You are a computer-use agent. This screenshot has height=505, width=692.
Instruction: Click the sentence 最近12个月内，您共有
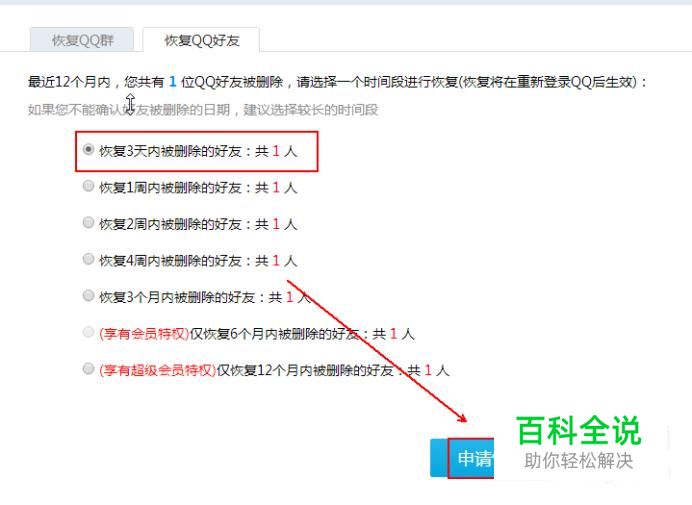point(96,82)
